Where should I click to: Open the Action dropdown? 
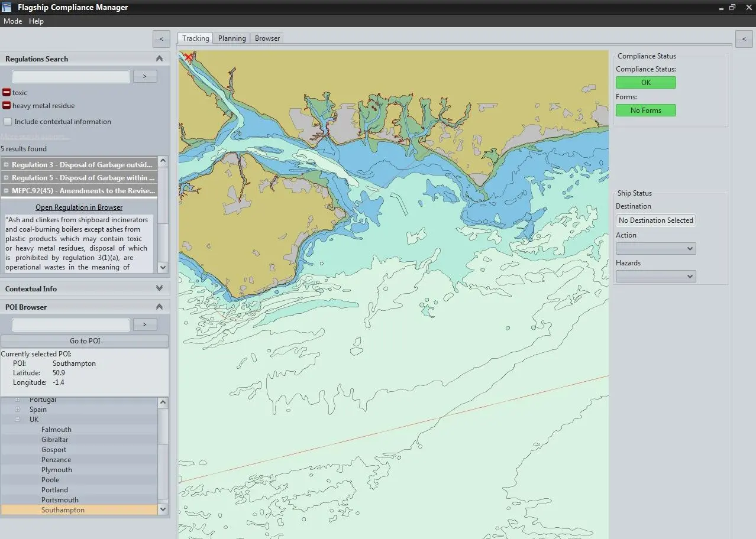[655, 249]
